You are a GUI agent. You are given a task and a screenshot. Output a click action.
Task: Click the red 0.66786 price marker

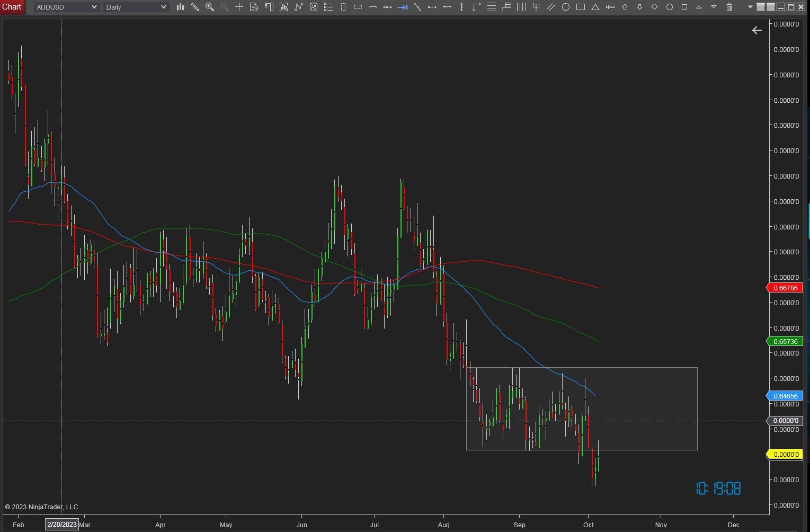(785, 288)
